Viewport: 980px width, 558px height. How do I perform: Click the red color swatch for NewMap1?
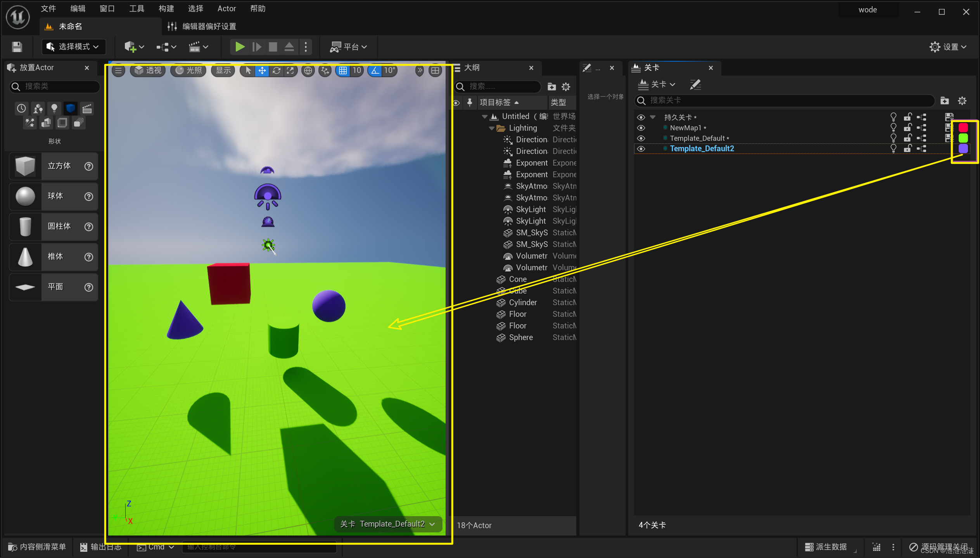tap(963, 128)
